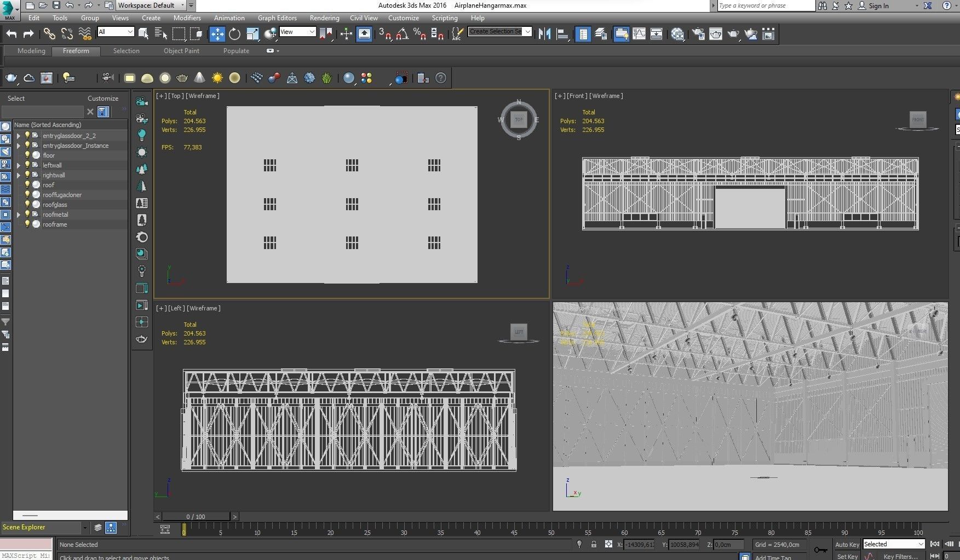Click the time slider showing 0 / 100

coord(196,516)
